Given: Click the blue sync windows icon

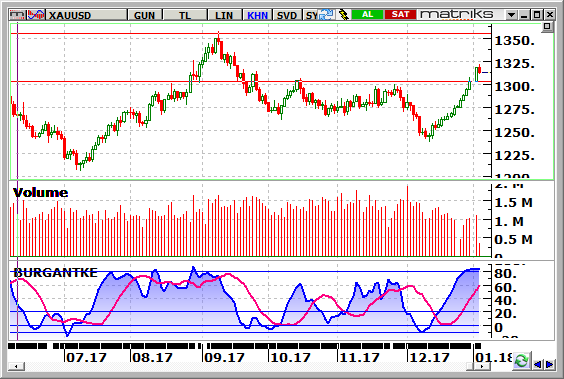Looking at the screenshot, I should click(327, 15).
